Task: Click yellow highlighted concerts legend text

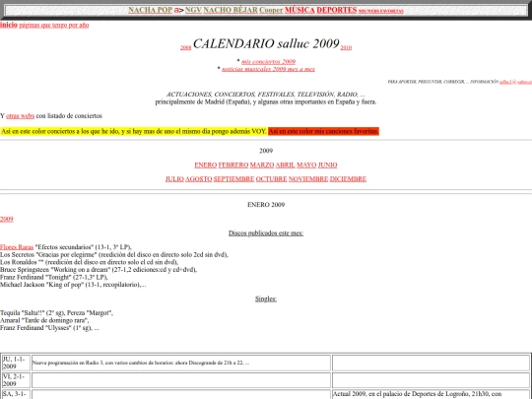Action: (134, 131)
